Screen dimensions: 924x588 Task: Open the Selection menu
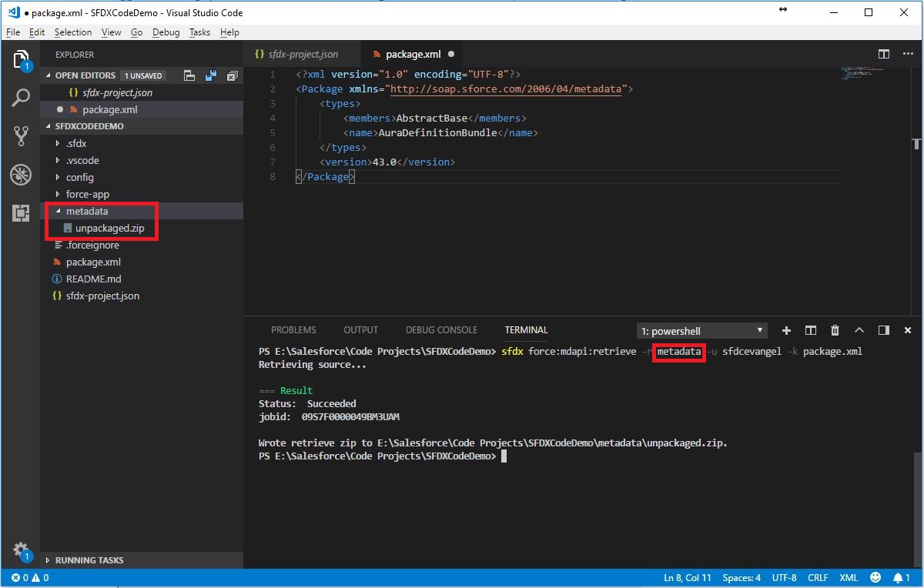click(x=73, y=32)
